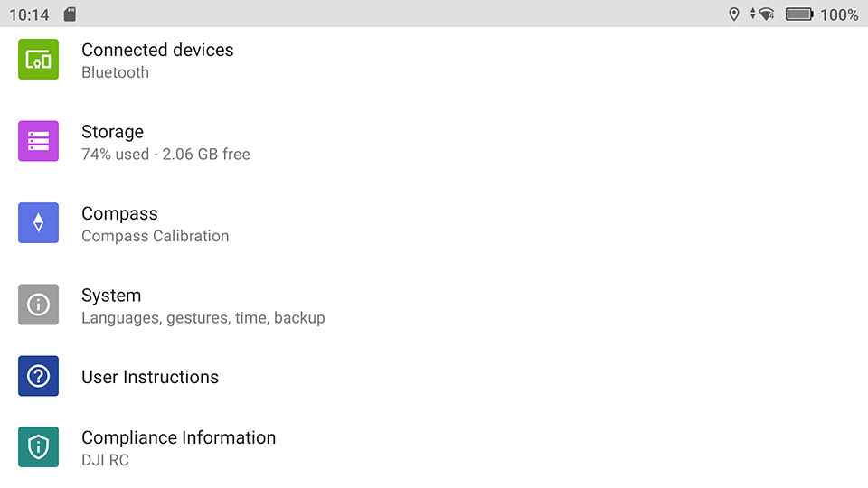
Task: Tap the User Instructions question mark icon
Action: click(x=38, y=376)
